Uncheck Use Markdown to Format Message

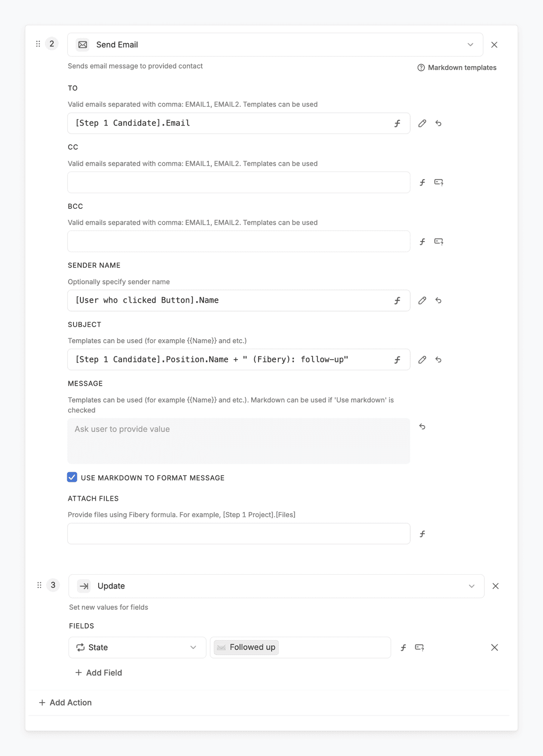[x=72, y=477]
